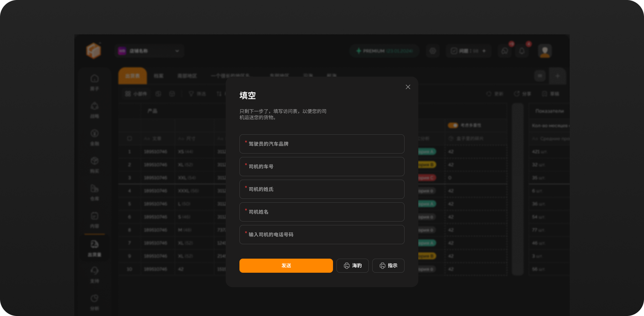
Task: Open the notifications bell
Action: coord(522,51)
